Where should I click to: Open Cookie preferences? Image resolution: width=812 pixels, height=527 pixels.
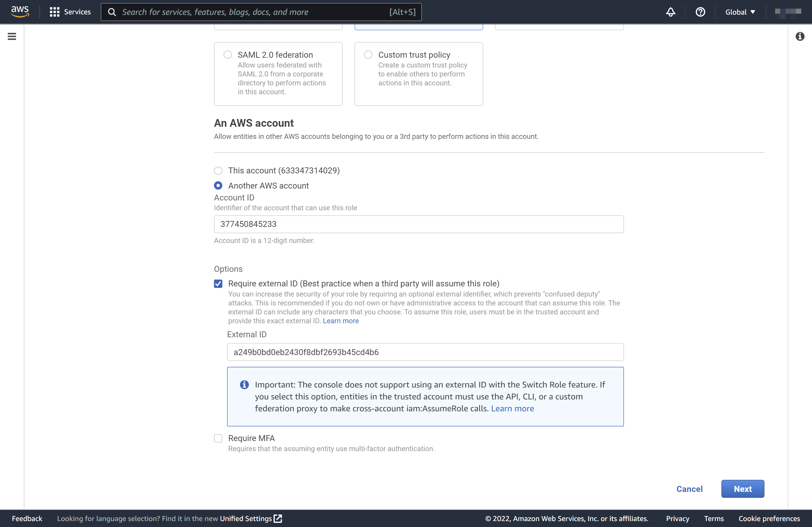coord(769,518)
